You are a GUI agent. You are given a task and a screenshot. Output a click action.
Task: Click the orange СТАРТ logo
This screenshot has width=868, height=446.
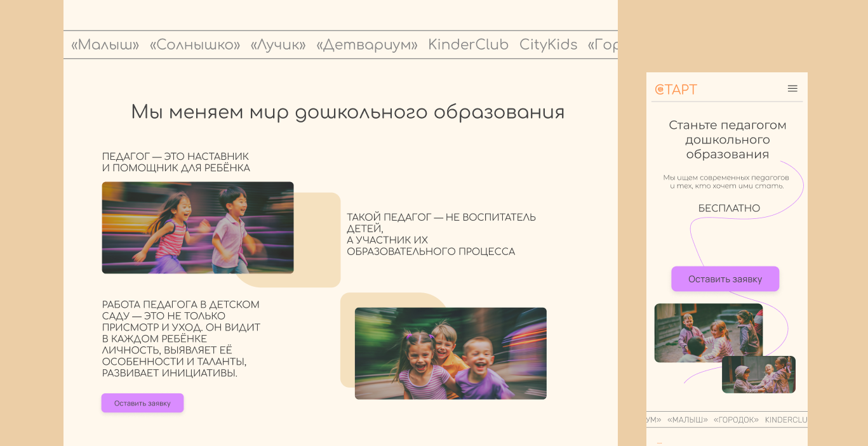[x=676, y=89]
